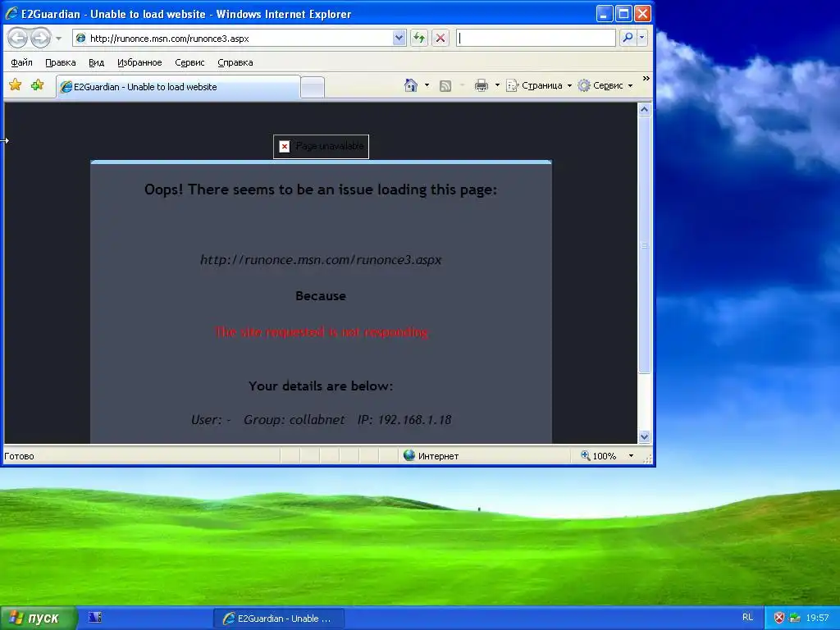Click the RSS feeds icon
Viewport: 840px width, 630px height.
click(445, 85)
